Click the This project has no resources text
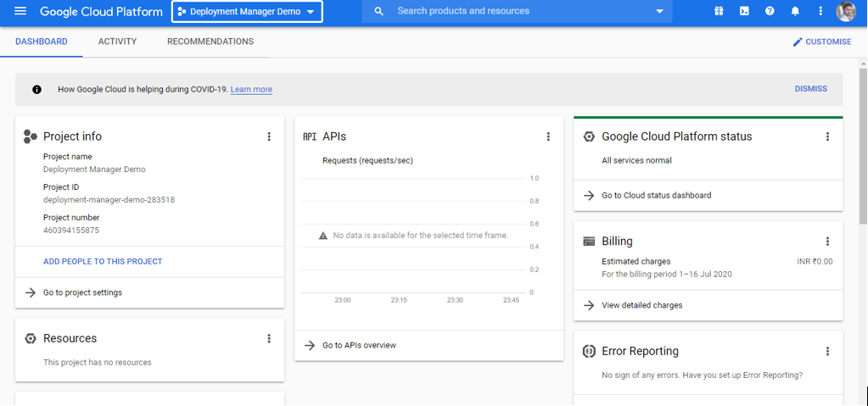Image resolution: width=868 pixels, height=406 pixels. pyautogui.click(x=98, y=362)
